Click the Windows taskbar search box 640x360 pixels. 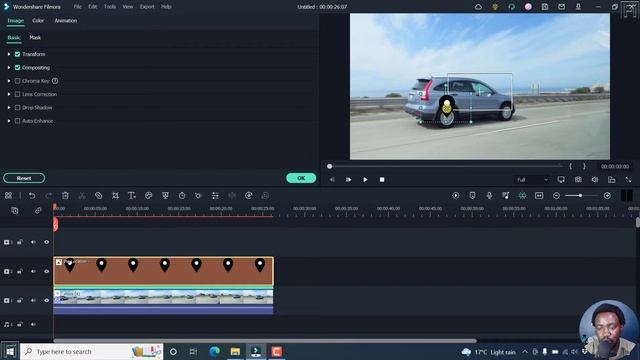pyautogui.click(x=91, y=351)
